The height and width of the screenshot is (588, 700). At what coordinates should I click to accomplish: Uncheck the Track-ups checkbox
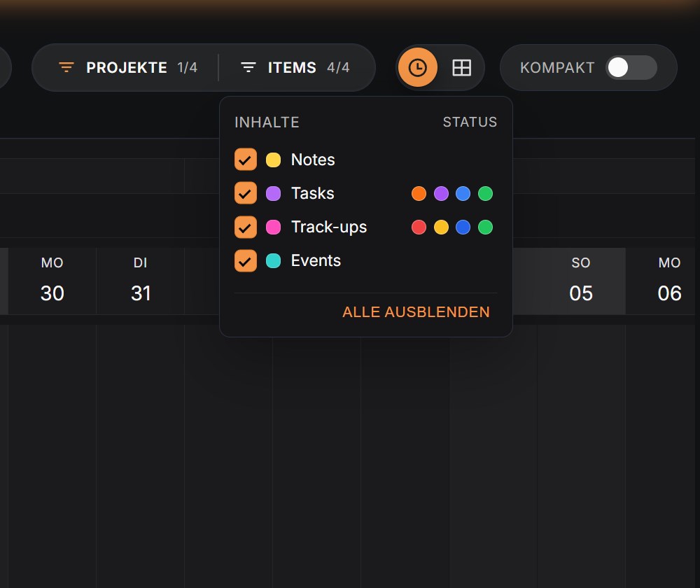click(x=246, y=227)
